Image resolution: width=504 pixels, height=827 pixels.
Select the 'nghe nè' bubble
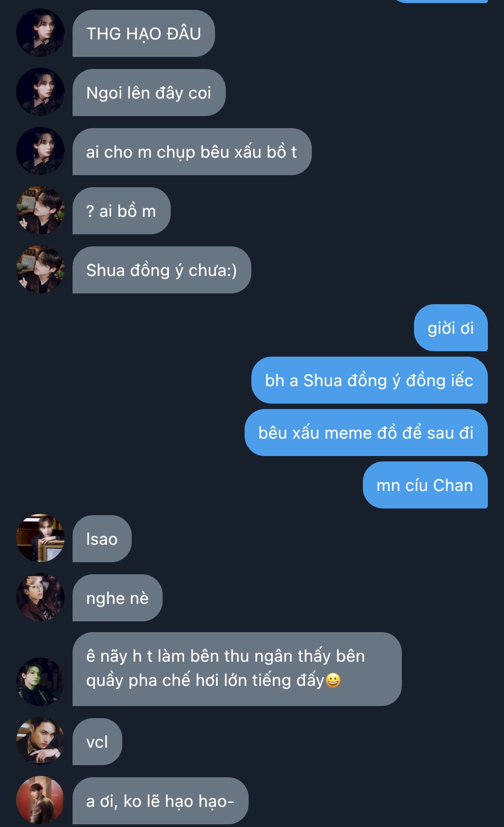(117, 598)
